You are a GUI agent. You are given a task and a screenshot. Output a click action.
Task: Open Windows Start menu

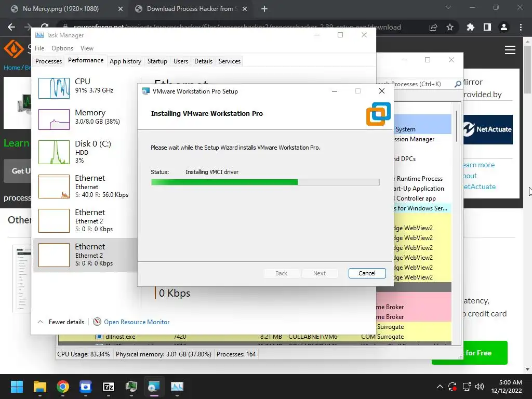17,387
